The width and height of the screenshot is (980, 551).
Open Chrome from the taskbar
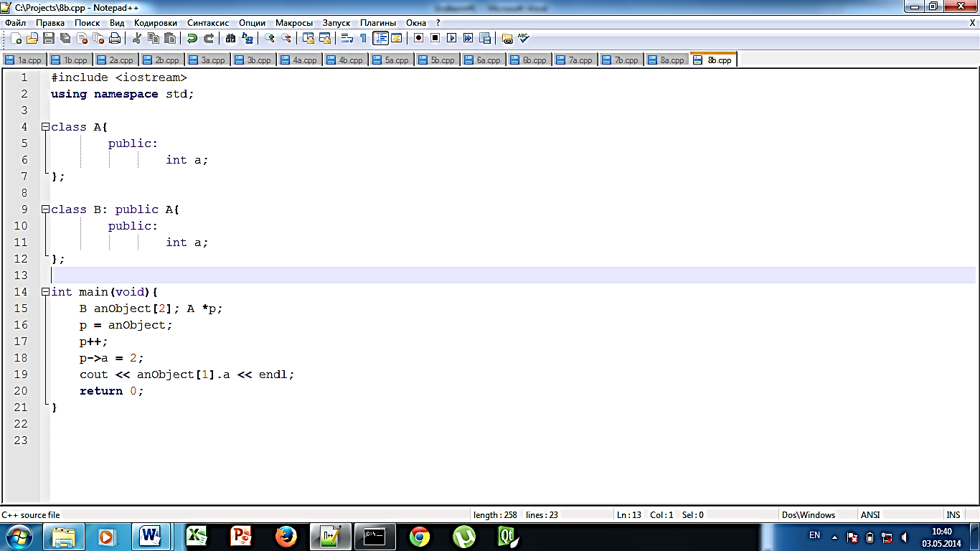coord(419,537)
